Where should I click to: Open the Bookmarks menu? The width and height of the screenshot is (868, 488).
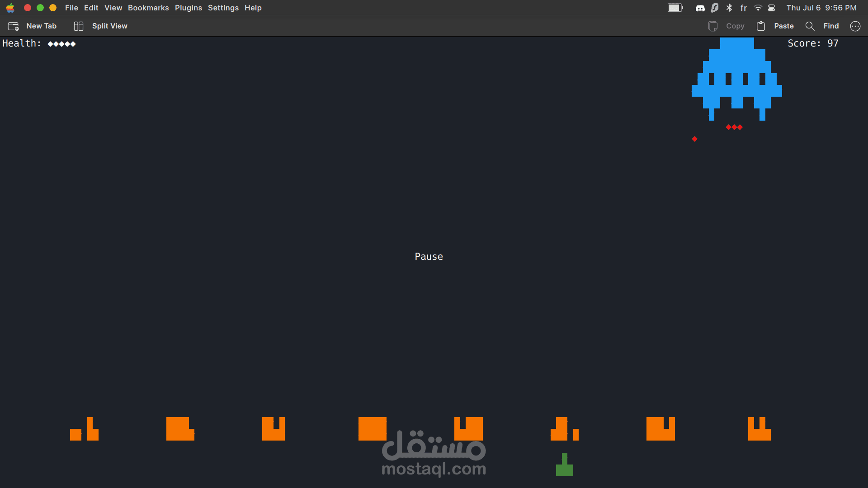click(x=148, y=8)
